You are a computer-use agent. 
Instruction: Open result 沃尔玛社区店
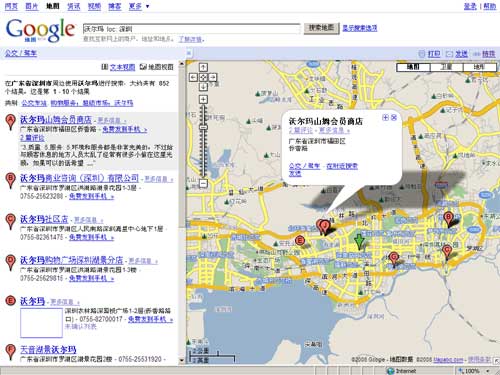[44, 219]
